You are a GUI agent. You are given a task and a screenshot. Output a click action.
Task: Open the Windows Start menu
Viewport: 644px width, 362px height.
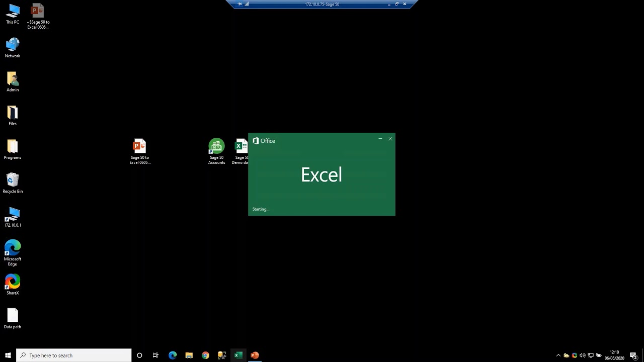[8, 355]
